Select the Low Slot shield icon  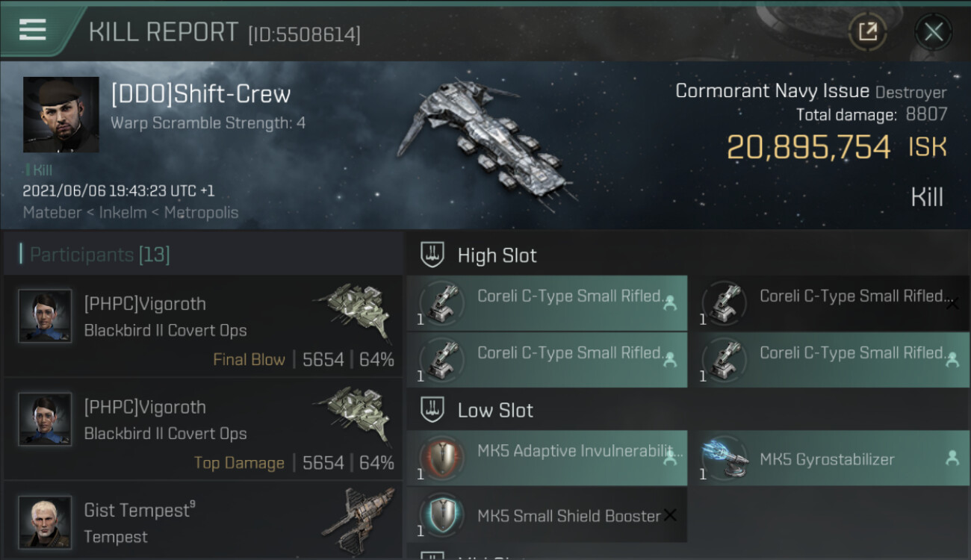(432, 409)
